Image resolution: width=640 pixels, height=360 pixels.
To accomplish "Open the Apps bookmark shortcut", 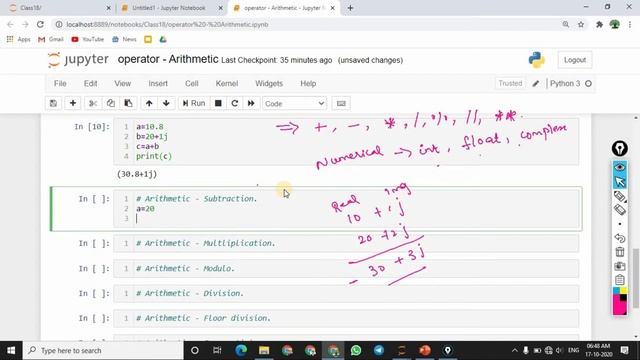I will (x=19, y=39).
